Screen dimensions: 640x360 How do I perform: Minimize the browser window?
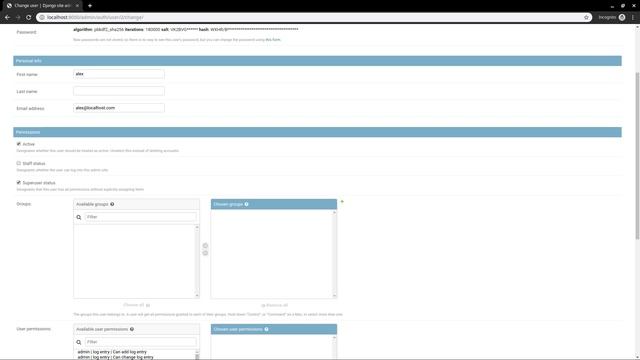612,6
